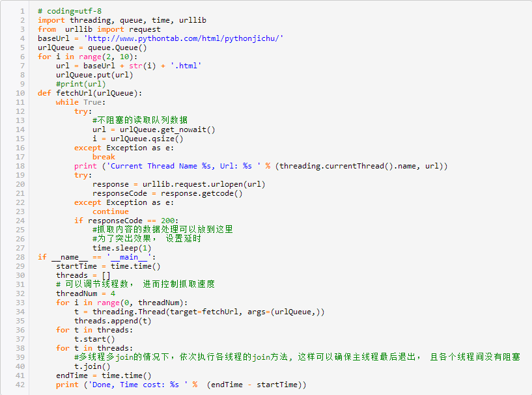Click "url = baseUrl + str(i) + '.html'" line
532x395 pixels.
[x=128, y=66]
